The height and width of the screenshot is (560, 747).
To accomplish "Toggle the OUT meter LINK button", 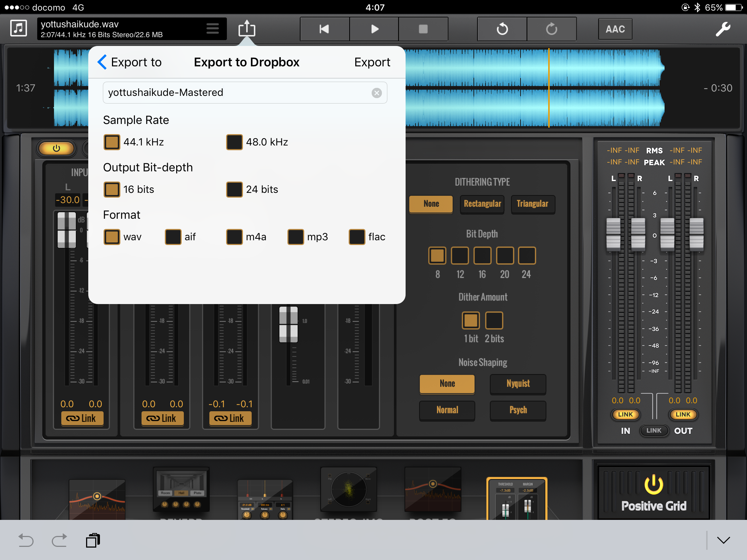I will pos(683,415).
